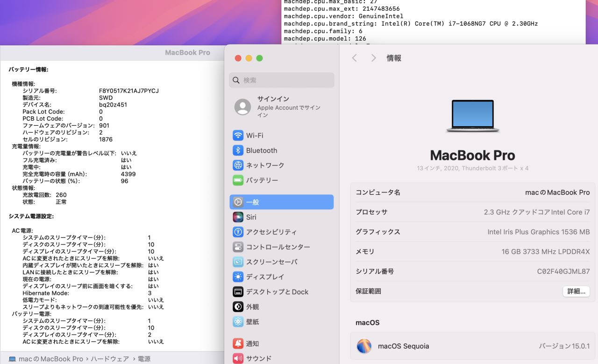Select the ネットワーク globe icon

(x=238, y=165)
